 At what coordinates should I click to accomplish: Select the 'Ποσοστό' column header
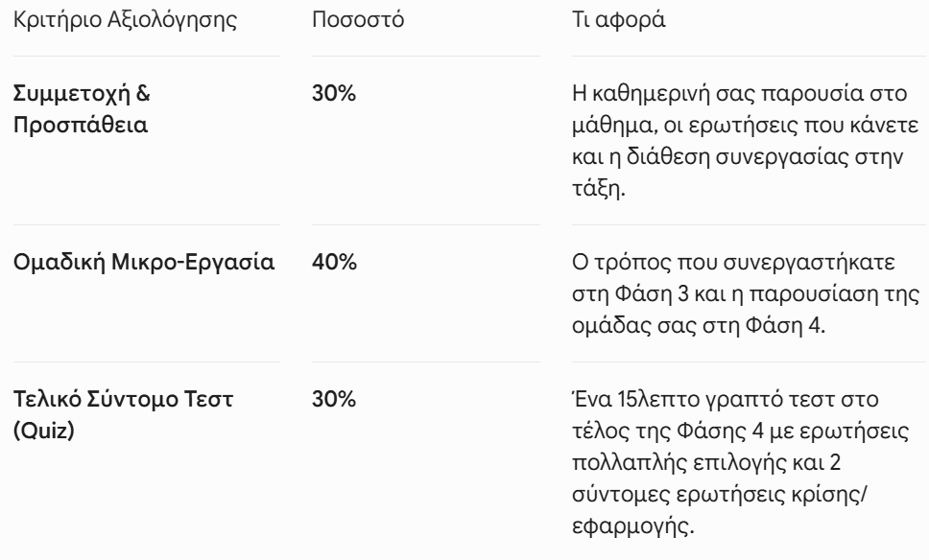coord(358,19)
